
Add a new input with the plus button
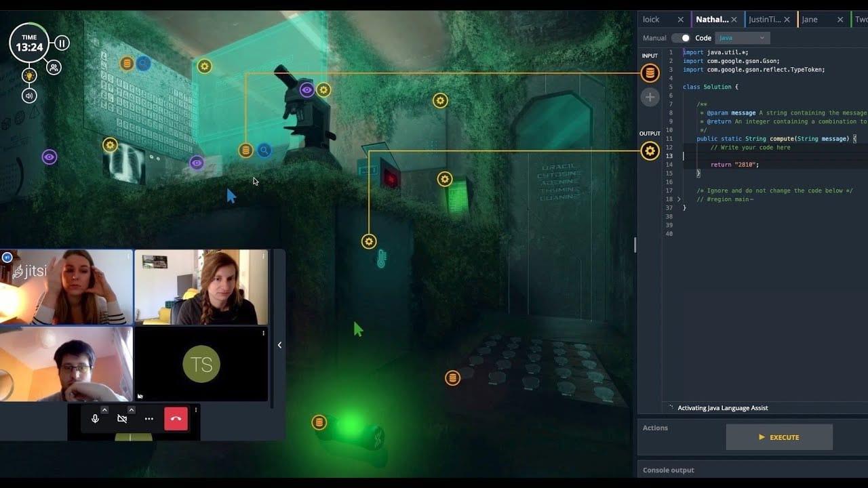[x=650, y=98]
